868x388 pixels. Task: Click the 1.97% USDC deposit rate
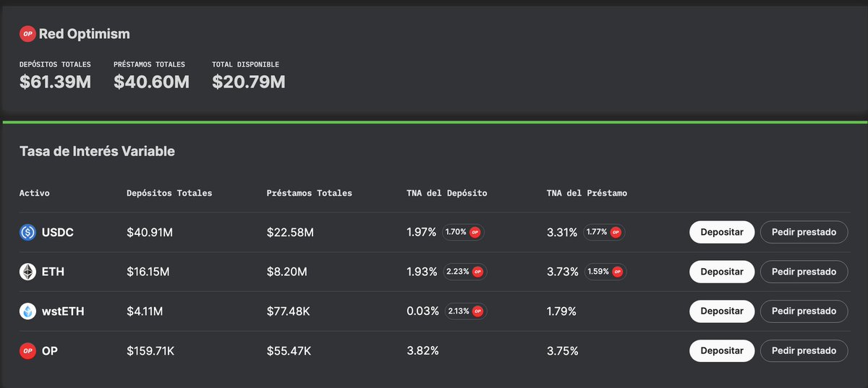coord(422,233)
